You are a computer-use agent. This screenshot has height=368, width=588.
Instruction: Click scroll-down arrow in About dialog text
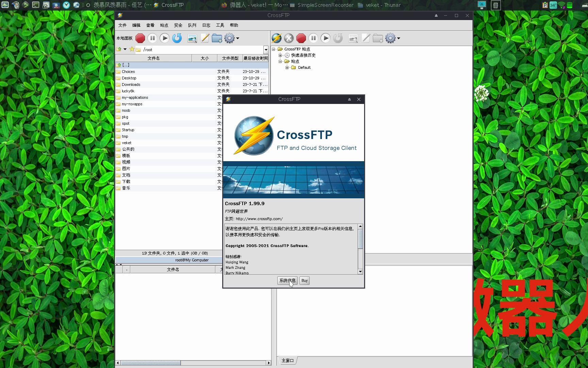pyautogui.click(x=360, y=272)
